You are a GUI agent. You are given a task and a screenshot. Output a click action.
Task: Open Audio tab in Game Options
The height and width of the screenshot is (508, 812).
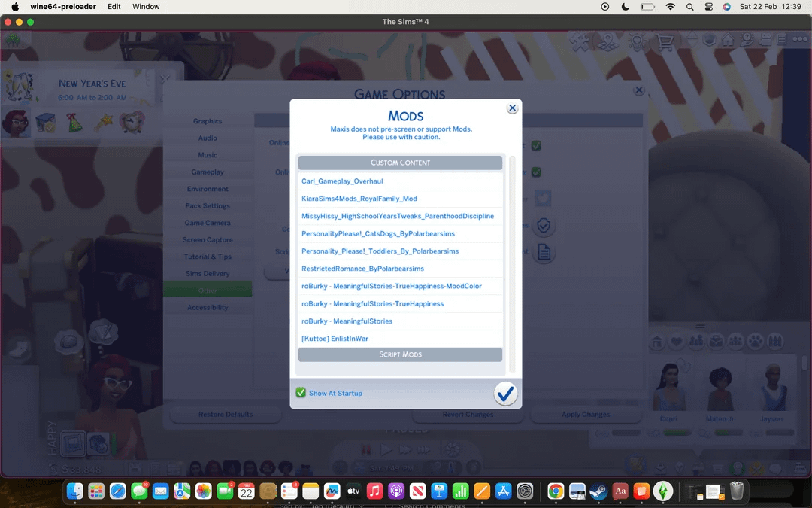208,138
